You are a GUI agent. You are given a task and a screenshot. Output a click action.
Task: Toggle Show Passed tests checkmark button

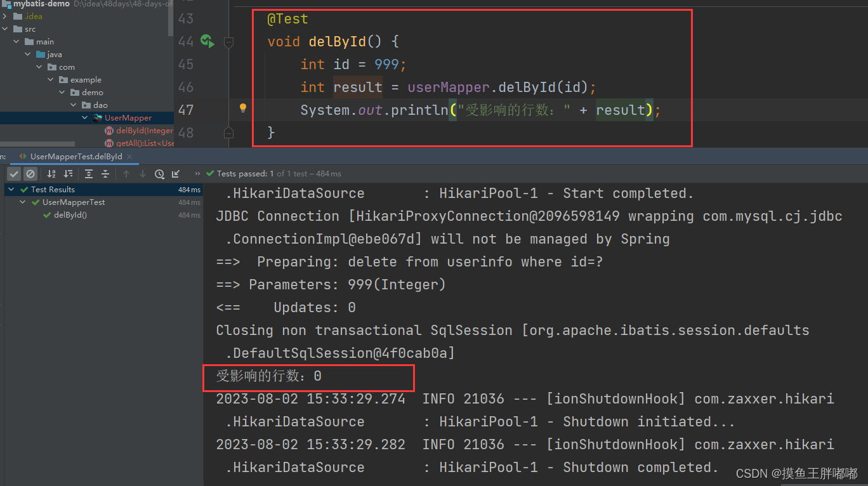click(x=14, y=174)
